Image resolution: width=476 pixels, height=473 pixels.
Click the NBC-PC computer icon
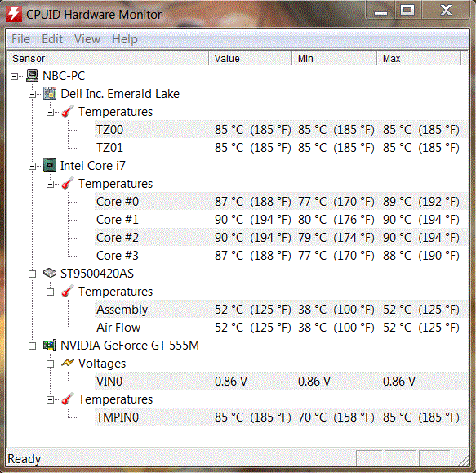(x=32, y=76)
